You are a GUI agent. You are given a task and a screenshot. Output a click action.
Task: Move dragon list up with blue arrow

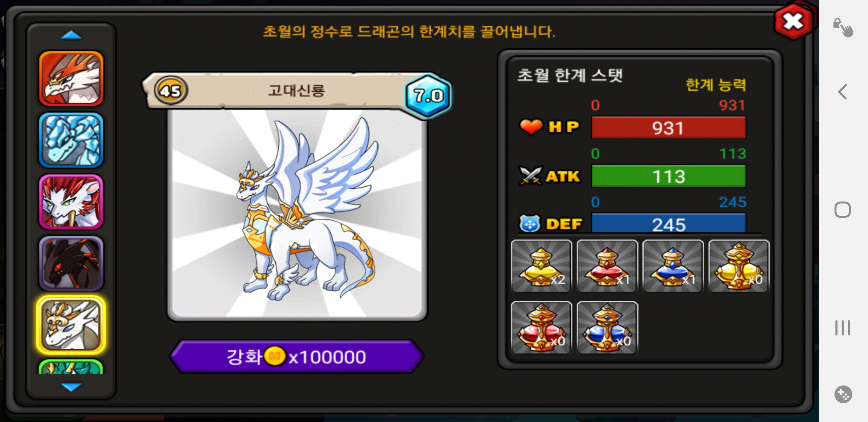(x=71, y=35)
